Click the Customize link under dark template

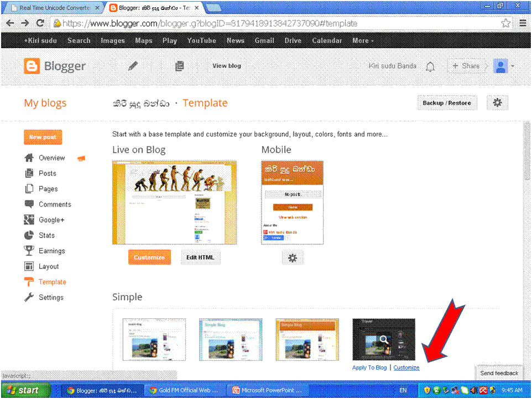[x=406, y=368]
